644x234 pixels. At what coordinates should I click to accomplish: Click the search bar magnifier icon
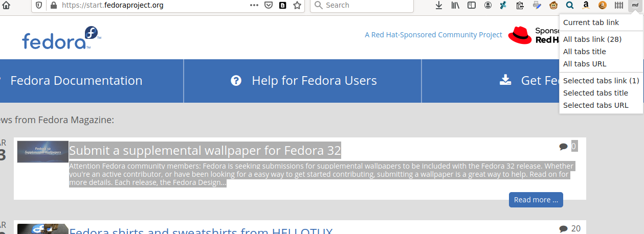point(318,5)
